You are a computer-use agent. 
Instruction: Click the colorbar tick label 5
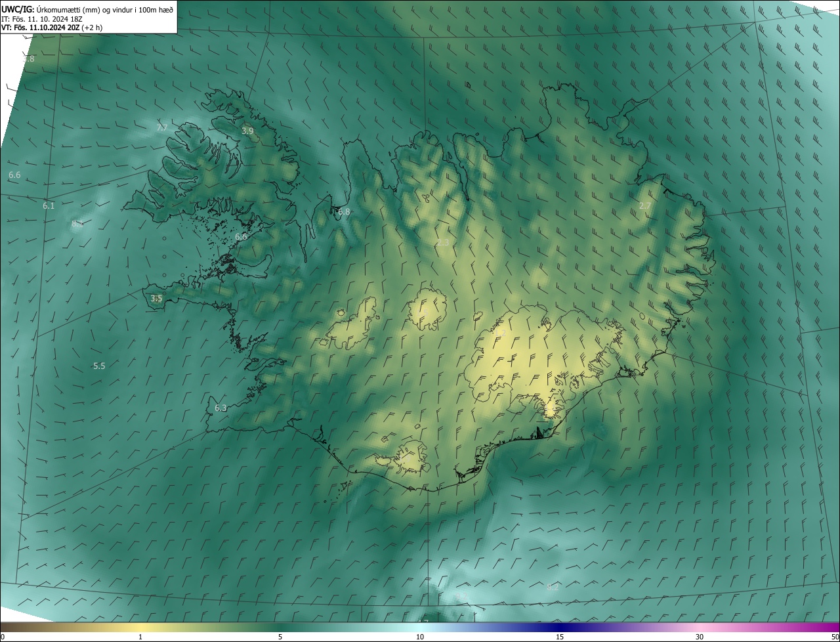[x=280, y=637]
